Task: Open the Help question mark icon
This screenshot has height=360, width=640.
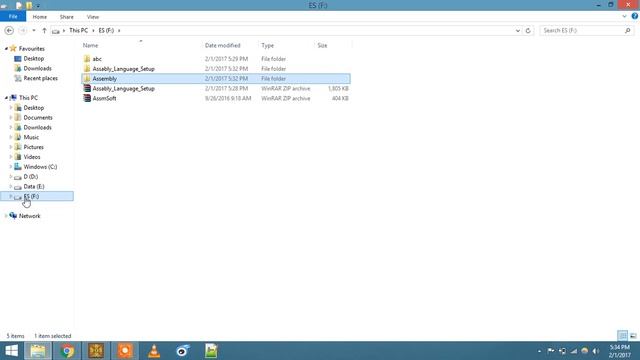Action: [x=635, y=16]
